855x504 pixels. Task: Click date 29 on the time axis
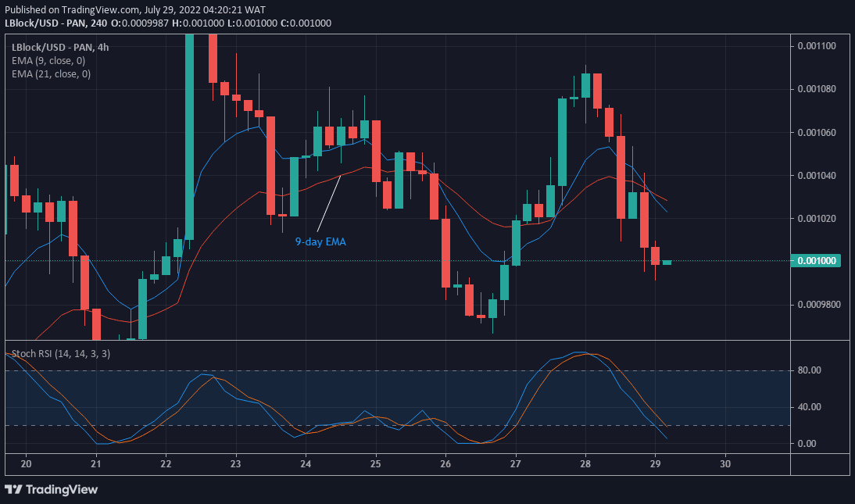point(656,464)
